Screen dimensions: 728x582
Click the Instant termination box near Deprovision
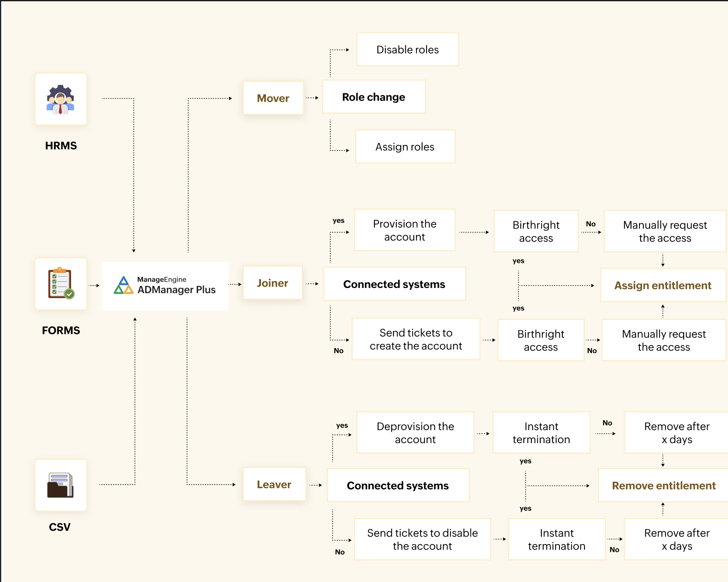541,432
